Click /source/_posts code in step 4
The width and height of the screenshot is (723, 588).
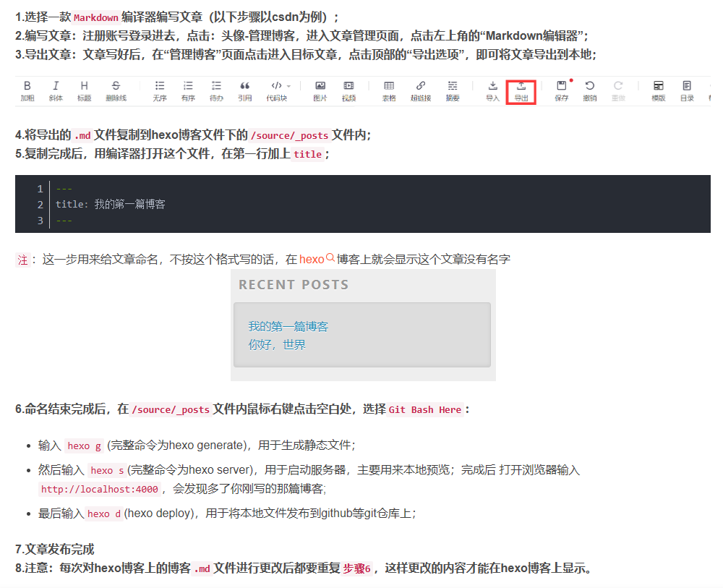click(x=290, y=135)
